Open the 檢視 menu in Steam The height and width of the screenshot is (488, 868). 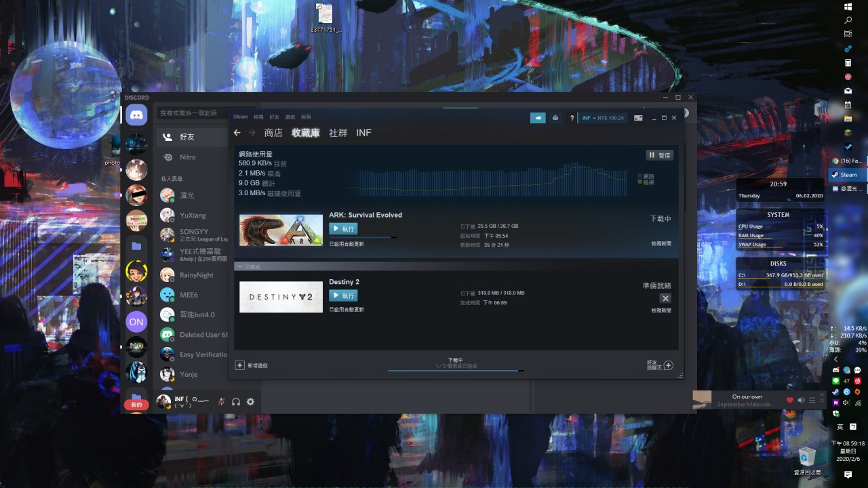click(258, 117)
